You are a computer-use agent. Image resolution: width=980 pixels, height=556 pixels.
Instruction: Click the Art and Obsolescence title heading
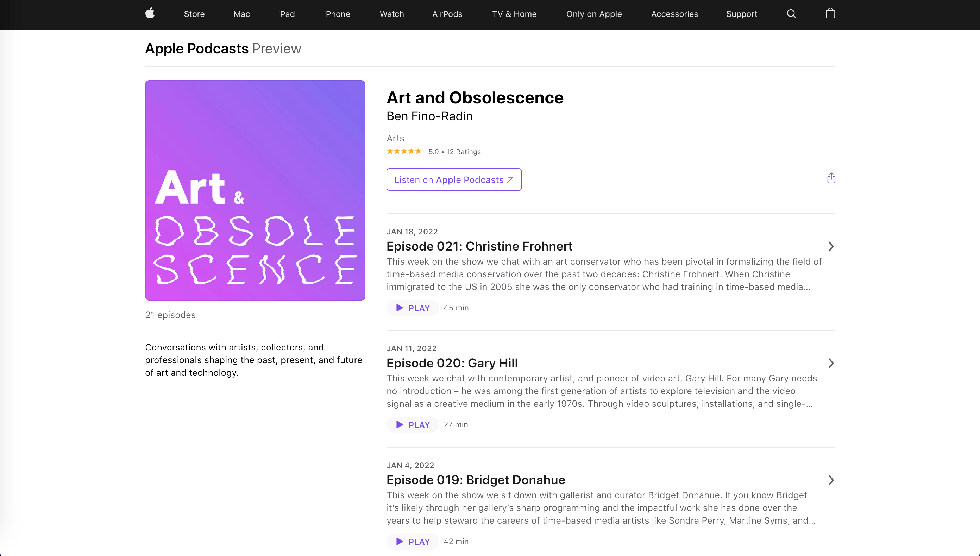[475, 98]
